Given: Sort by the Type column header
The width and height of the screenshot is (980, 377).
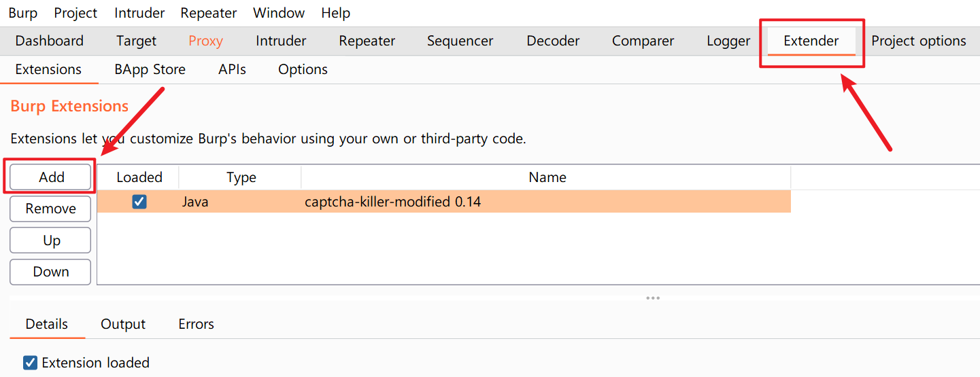Looking at the screenshot, I should click(241, 177).
